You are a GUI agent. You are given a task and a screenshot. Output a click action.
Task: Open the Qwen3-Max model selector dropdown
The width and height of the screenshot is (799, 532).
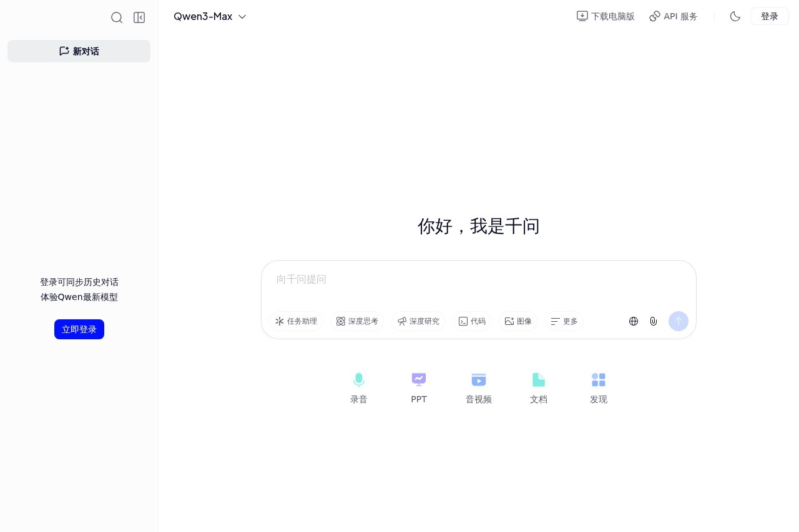210,17
